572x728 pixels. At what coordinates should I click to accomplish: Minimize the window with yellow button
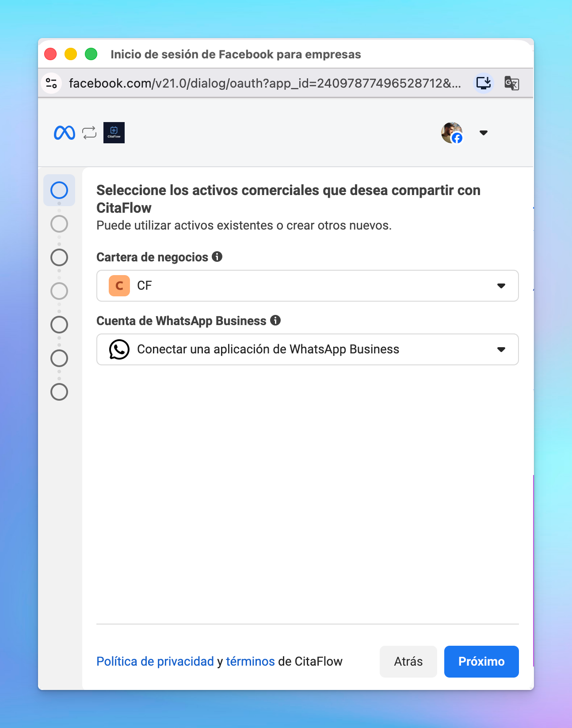tap(71, 54)
